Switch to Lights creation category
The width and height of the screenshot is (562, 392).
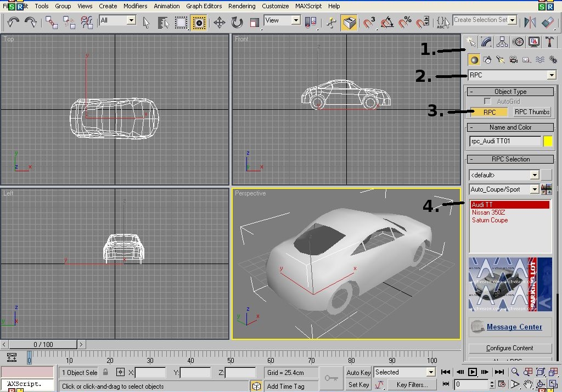500,59
